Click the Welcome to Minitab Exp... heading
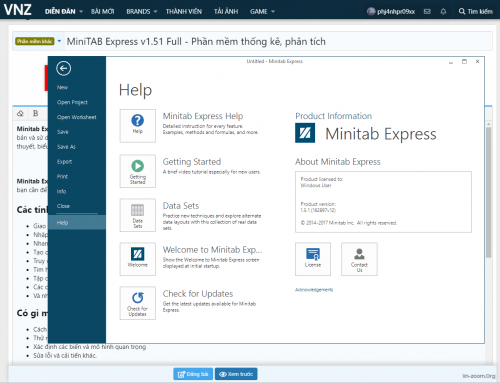The image size is (500, 383). coord(212,250)
